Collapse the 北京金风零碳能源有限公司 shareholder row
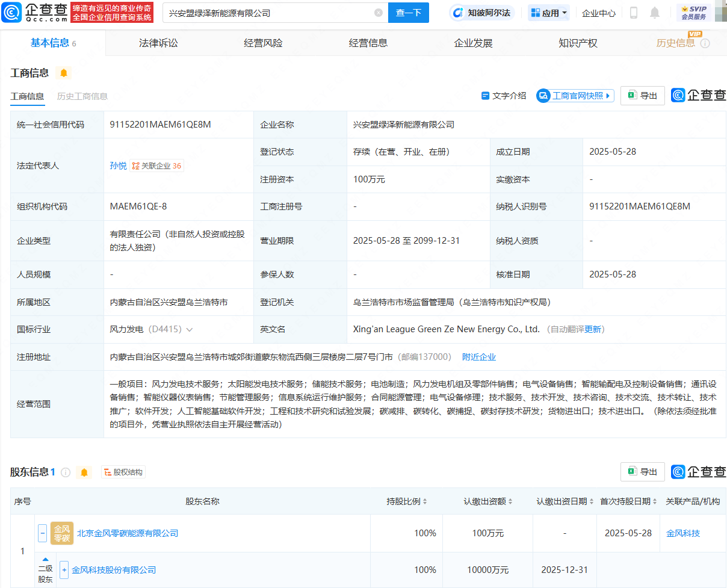This screenshot has width=727, height=588. tap(43, 533)
